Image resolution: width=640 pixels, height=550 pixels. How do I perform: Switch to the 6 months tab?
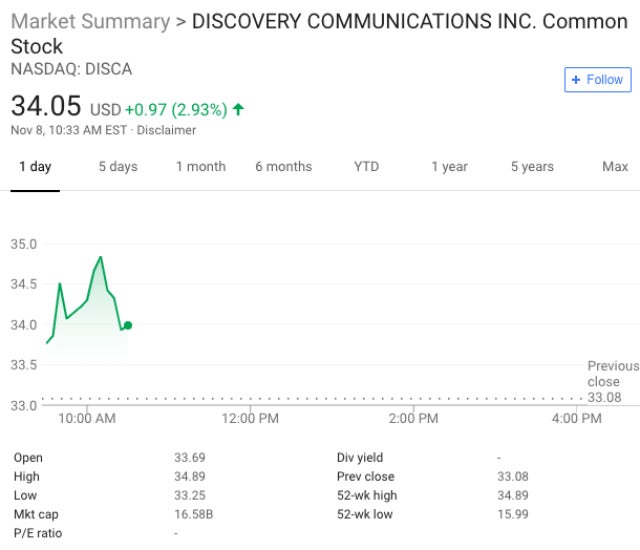pyautogui.click(x=283, y=167)
